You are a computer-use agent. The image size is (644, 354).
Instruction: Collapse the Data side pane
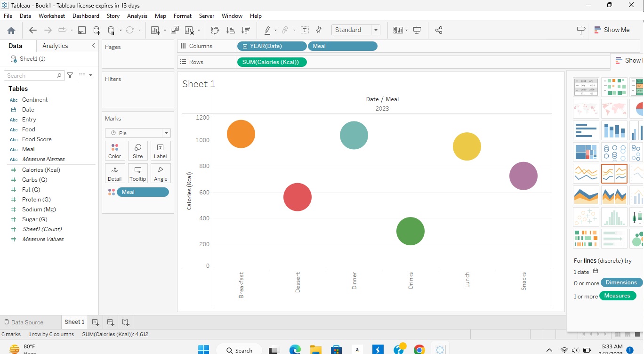[93, 46]
